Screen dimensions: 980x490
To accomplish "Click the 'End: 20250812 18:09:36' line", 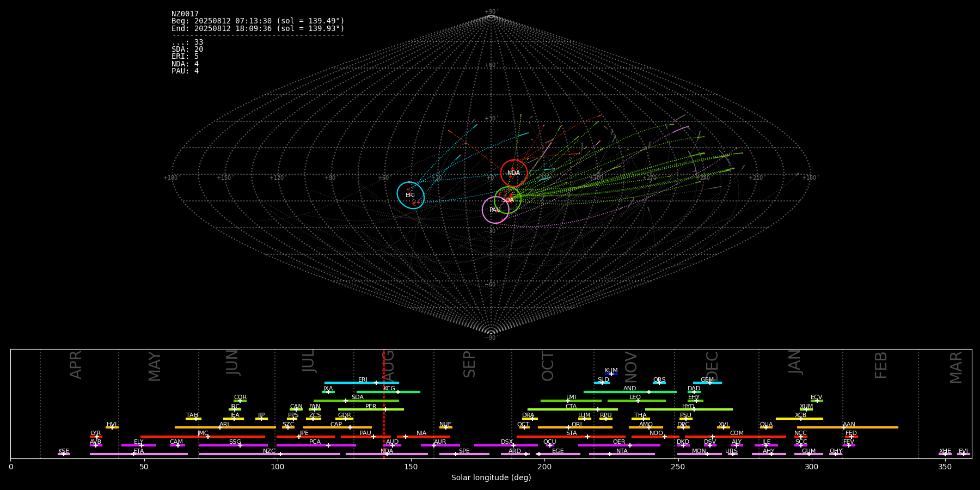I will pyautogui.click(x=258, y=28).
